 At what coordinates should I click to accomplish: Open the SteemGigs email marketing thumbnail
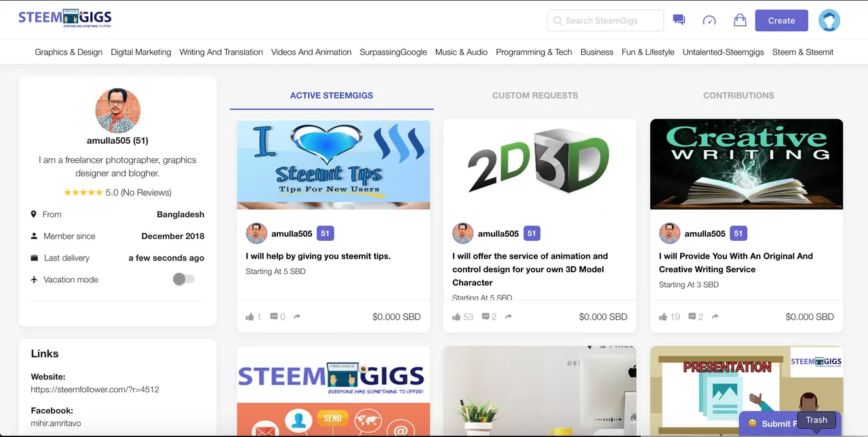coord(334,392)
